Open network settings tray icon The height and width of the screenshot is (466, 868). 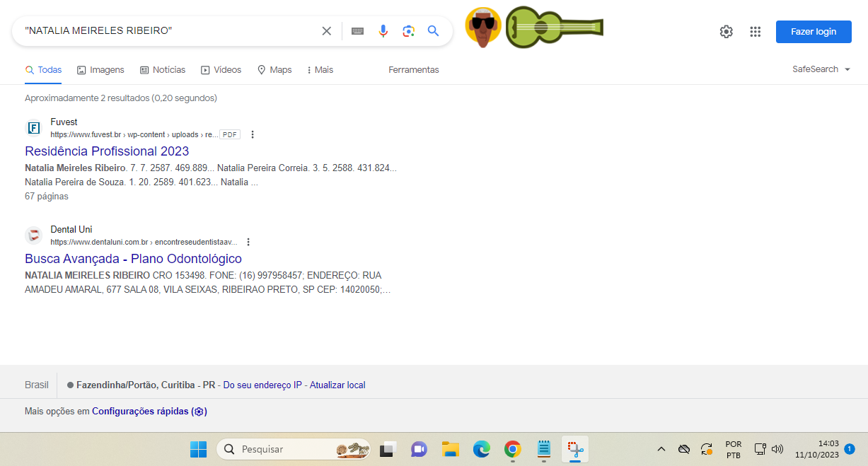click(x=760, y=449)
